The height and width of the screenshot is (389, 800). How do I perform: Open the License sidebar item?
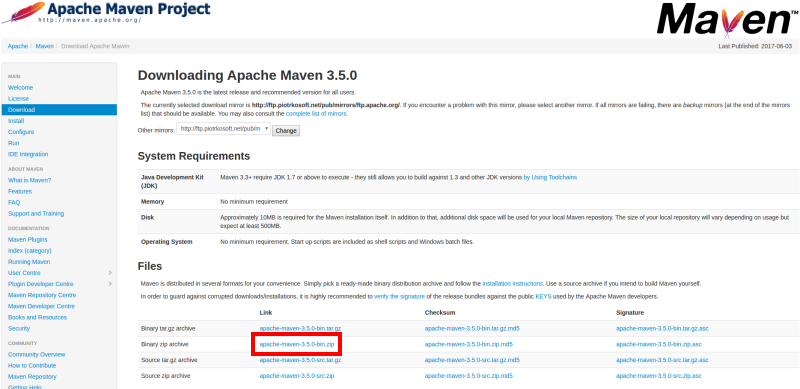tap(18, 99)
